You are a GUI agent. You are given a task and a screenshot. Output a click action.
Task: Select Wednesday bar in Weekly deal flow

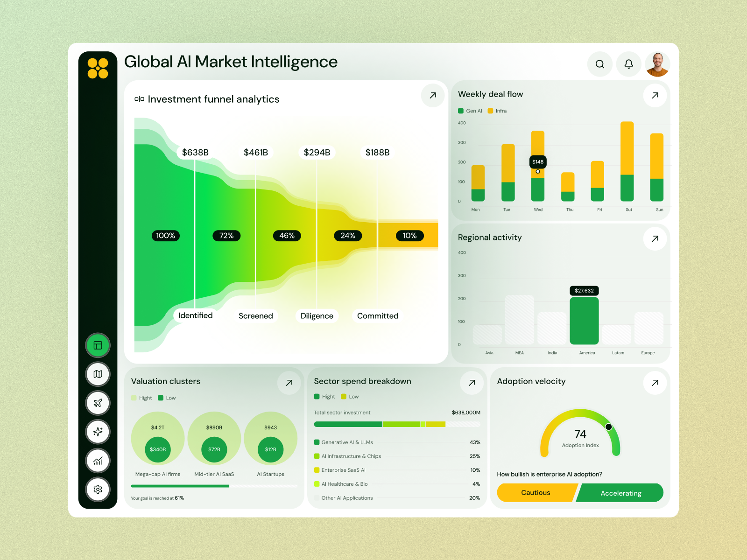tap(538, 166)
